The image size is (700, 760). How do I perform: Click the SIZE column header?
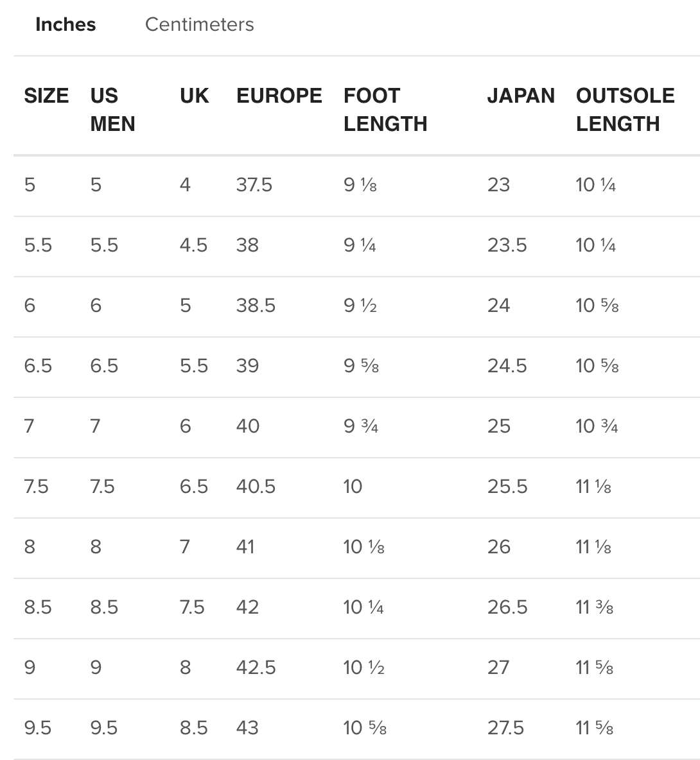[46, 96]
